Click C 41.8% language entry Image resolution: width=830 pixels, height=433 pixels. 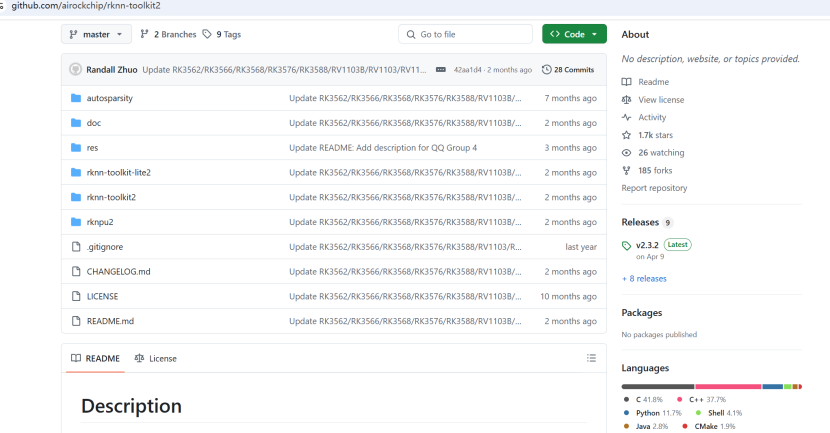pos(643,400)
